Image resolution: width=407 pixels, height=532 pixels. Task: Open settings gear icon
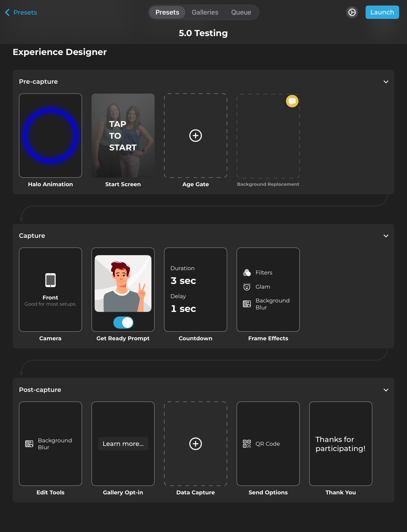[x=352, y=12]
